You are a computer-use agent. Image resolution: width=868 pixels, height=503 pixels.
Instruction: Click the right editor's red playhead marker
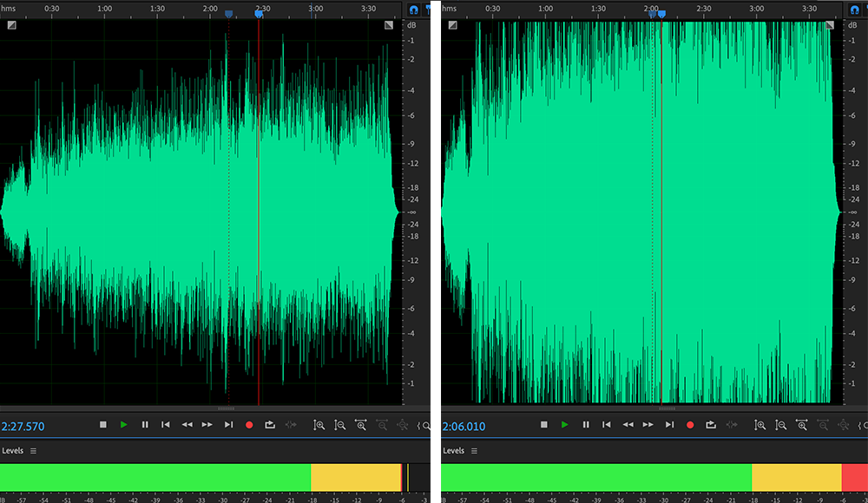click(x=661, y=14)
